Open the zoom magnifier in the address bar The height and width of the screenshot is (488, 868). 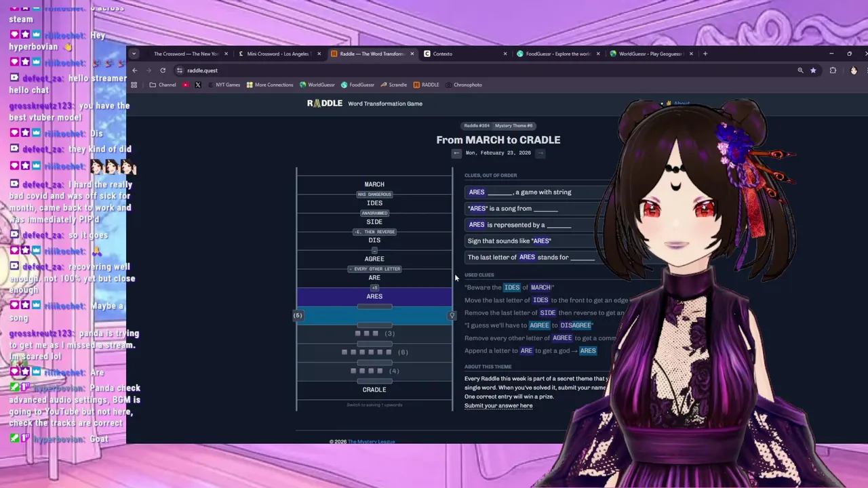(x=800, y=70)
